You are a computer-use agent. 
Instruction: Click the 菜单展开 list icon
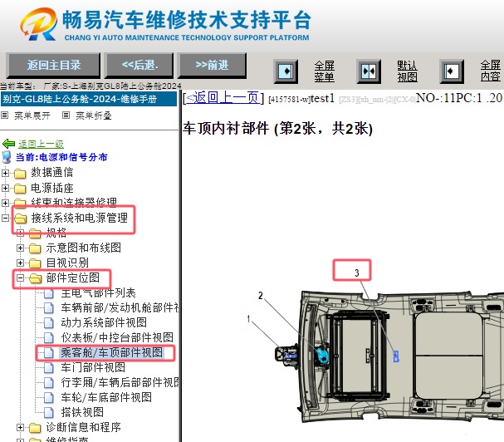[4, 115]
